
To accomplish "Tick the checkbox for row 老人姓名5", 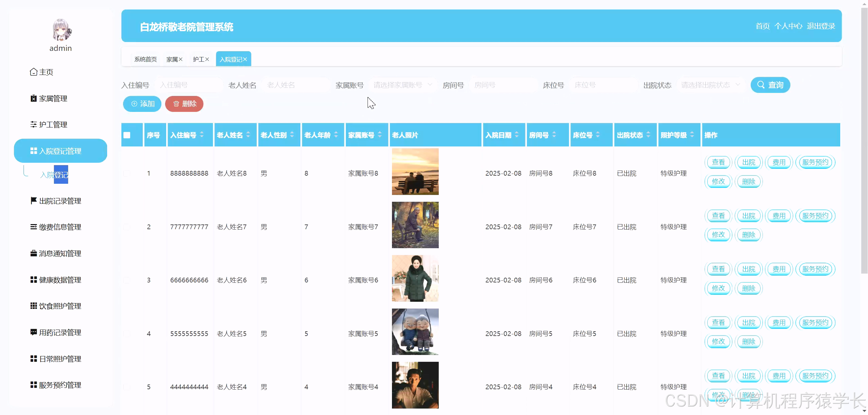I will 127,334.
